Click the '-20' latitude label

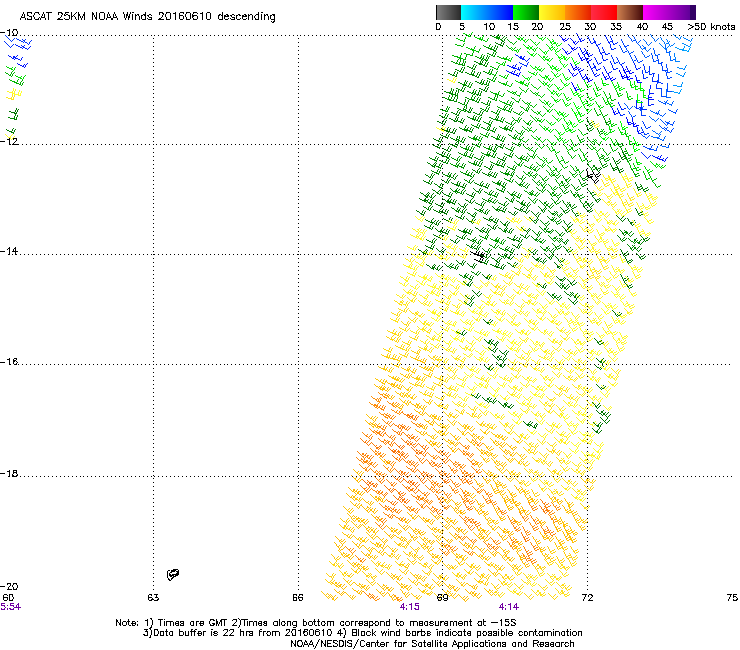(x=9, y=586)
